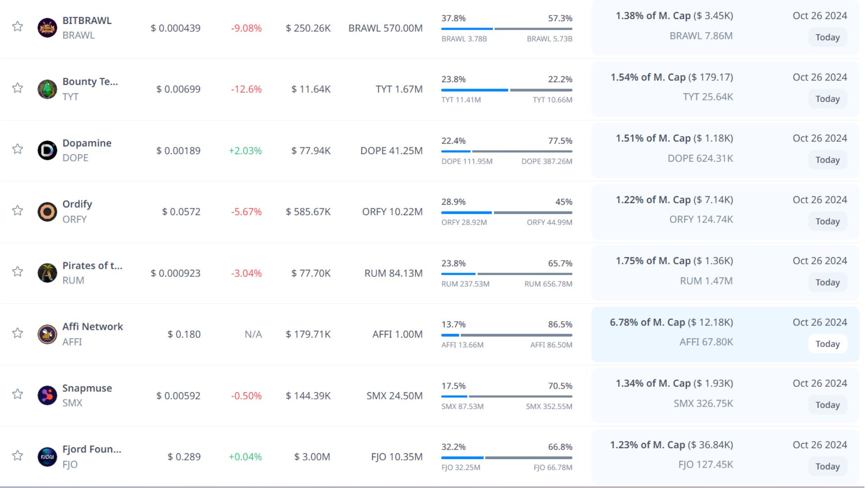Click the Snapmuse SMX logo icon
The image size is (868, 488).
47,395
